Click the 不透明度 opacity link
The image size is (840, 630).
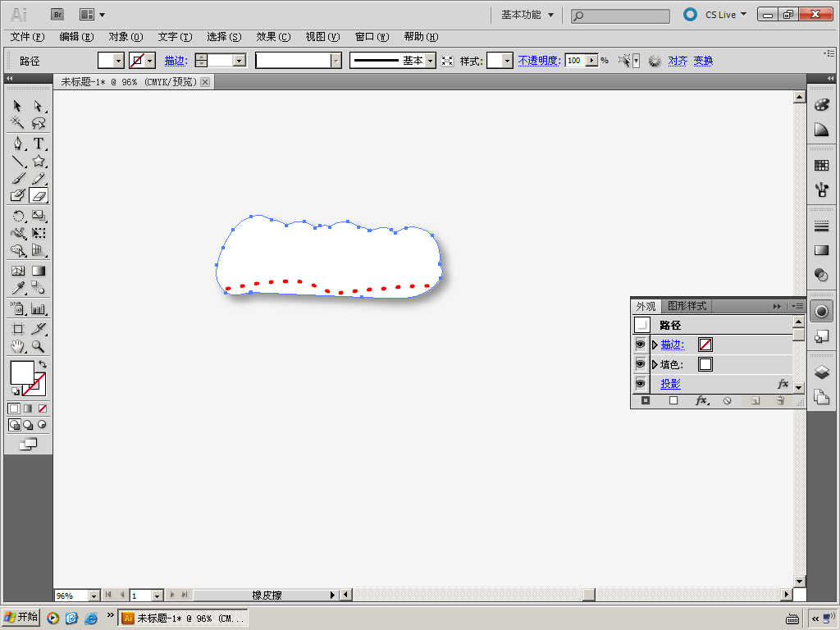click(538, 61)
